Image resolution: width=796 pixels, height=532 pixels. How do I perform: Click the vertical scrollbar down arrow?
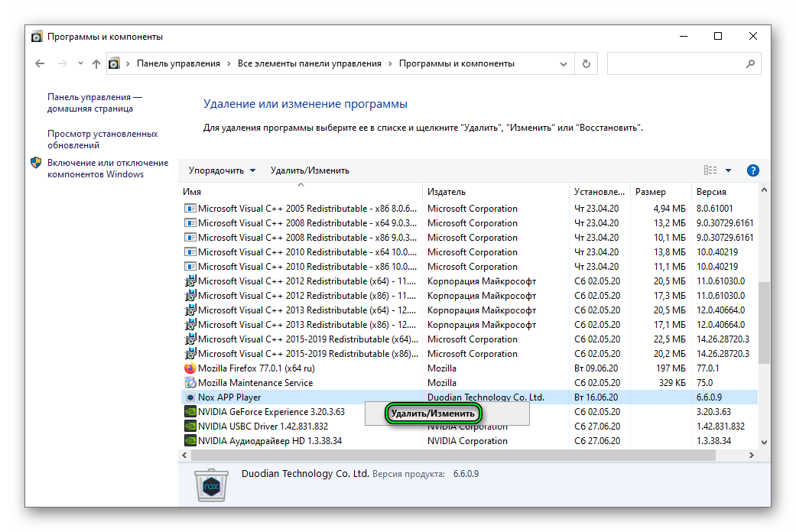click(764, 443)
